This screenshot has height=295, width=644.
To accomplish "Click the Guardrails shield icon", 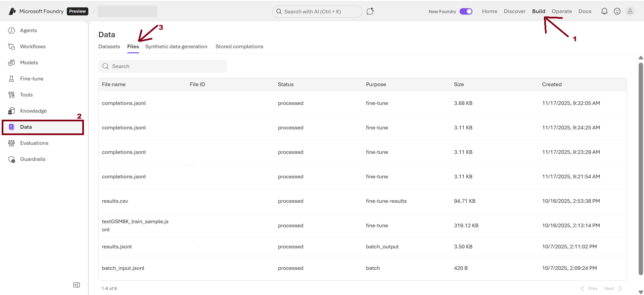I will pos(11,159).
